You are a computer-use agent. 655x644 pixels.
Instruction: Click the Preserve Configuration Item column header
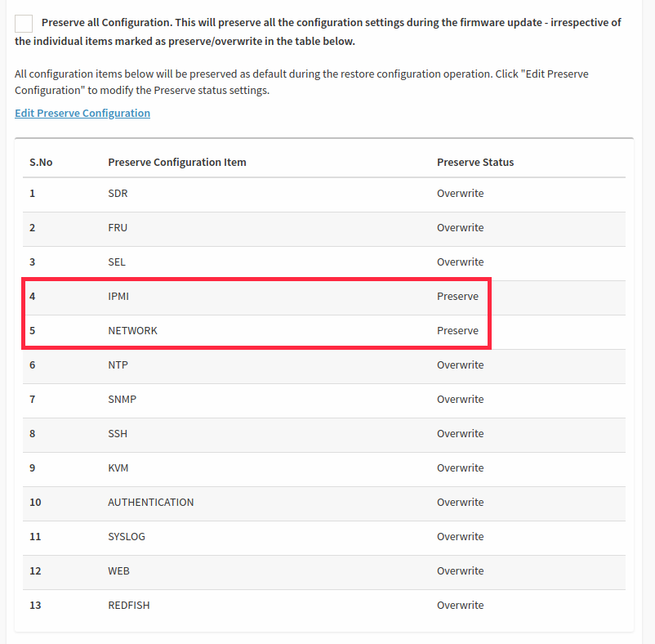[x=177, y=162]
